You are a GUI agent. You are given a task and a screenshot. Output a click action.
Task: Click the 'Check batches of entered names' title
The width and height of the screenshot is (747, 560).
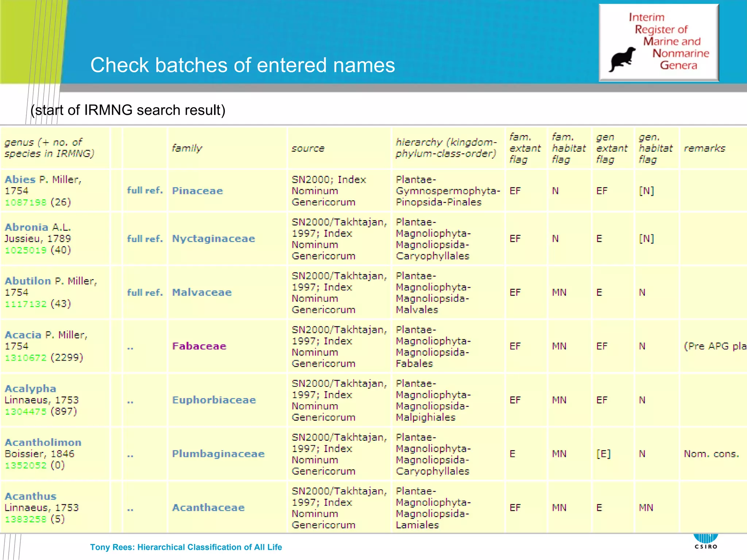point(243,65)
